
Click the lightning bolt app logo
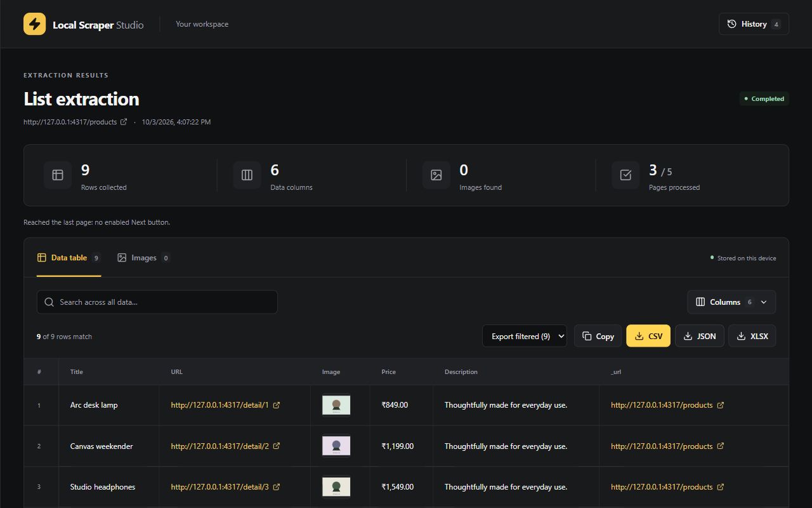coord(34,24)
